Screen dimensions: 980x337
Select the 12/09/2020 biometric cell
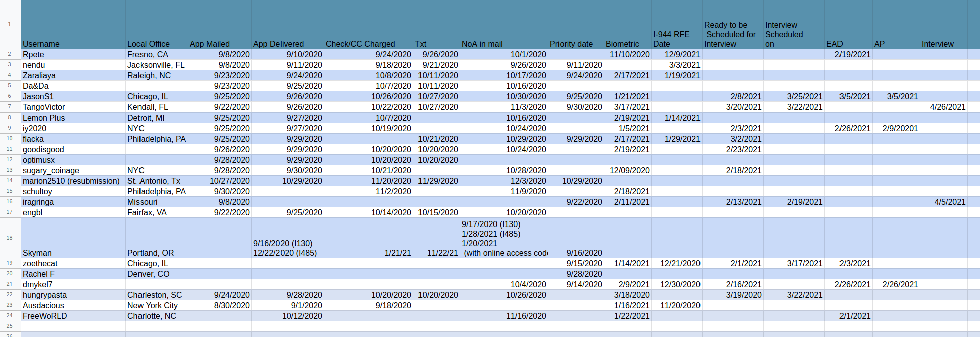coord(628,170)
